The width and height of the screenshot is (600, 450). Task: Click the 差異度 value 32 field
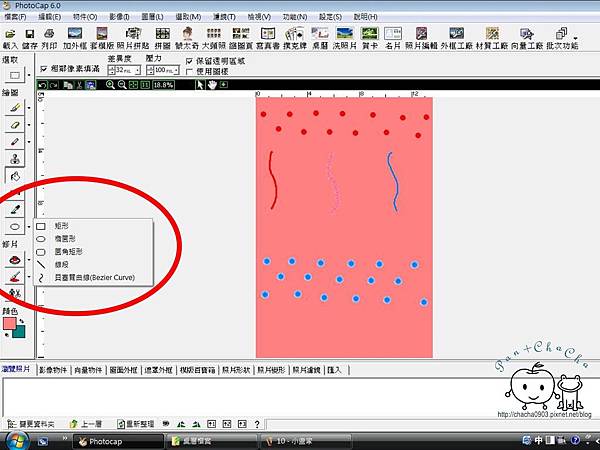click(124, 70)
